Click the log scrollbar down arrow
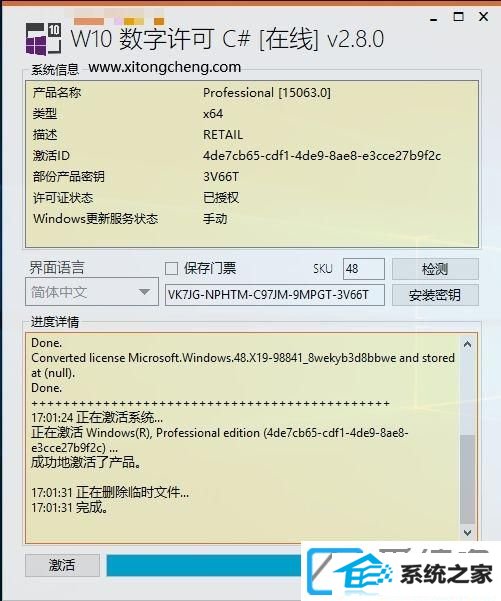The height and width of the screenshot is (601, 501). point(467,532)
